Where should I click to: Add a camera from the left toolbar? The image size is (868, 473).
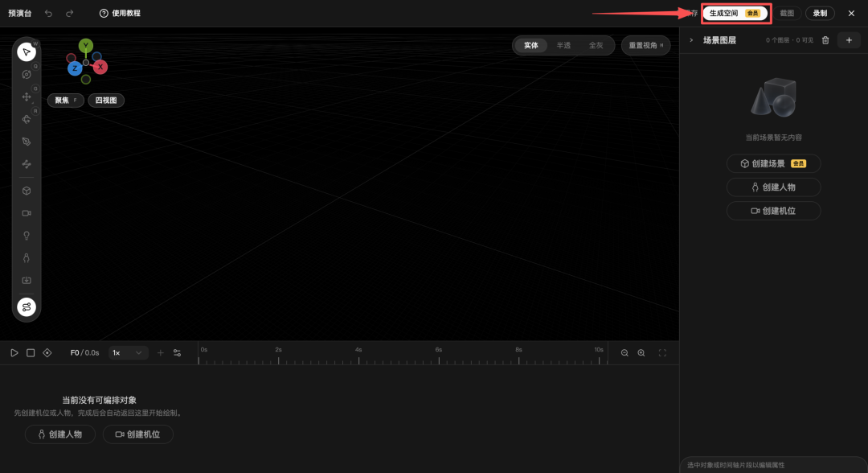(26, 213)
